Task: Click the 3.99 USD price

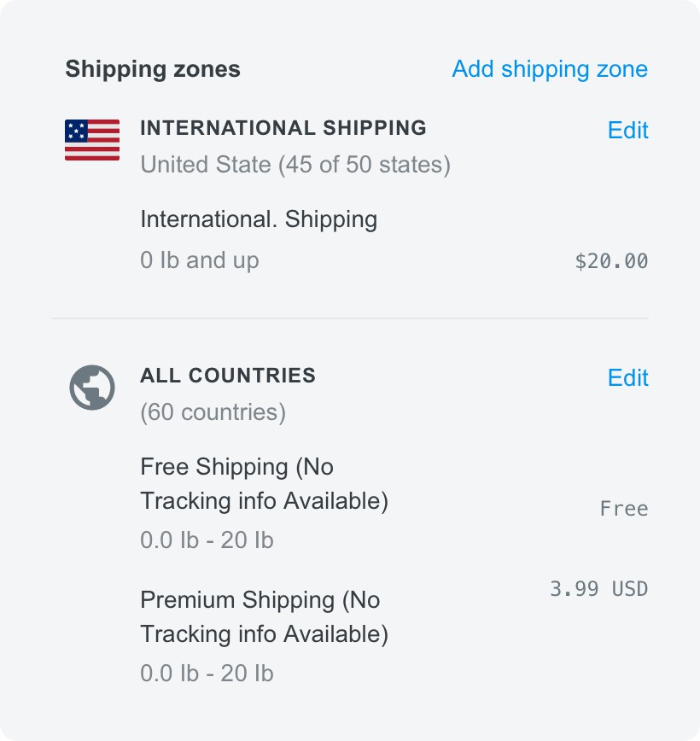Action: pyautogui.click(x=598, y=588)
